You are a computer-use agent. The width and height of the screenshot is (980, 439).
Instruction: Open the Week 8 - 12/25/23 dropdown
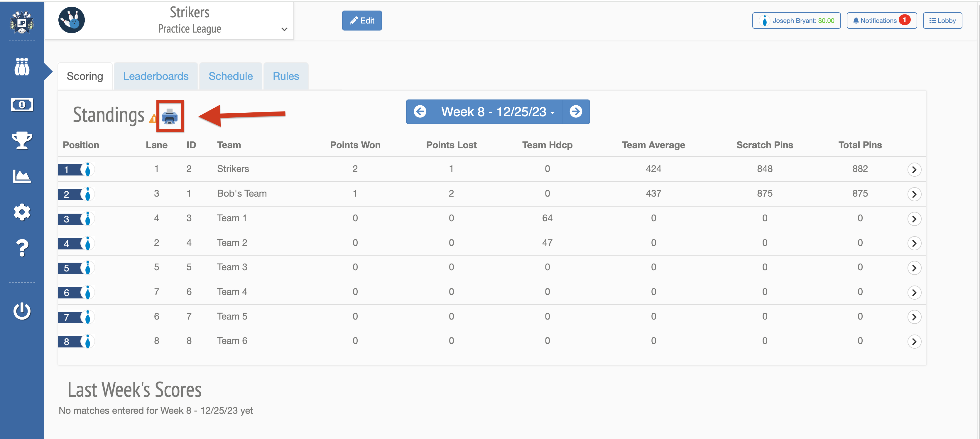(x=498, y=112)
